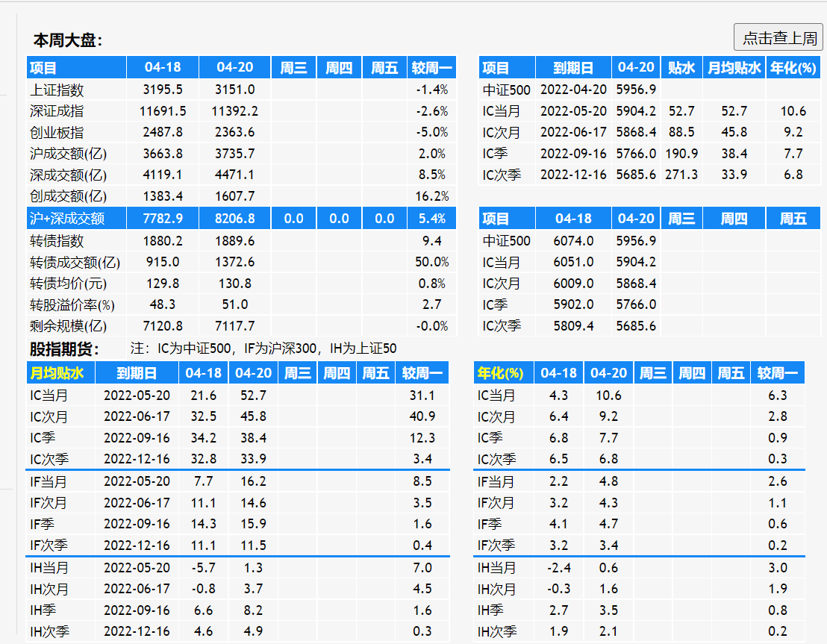Click 转股溢价率(%) row label
Screen dimensions: 827x644
(72, 305)
